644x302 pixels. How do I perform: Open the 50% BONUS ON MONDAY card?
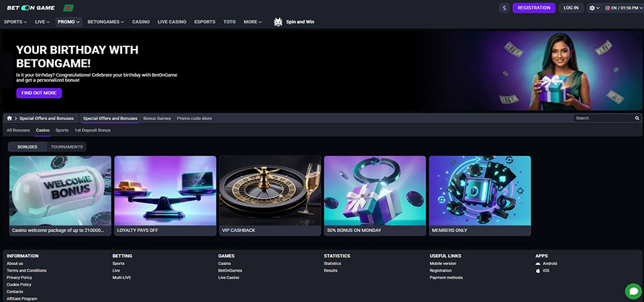click(x=375, y=195)
